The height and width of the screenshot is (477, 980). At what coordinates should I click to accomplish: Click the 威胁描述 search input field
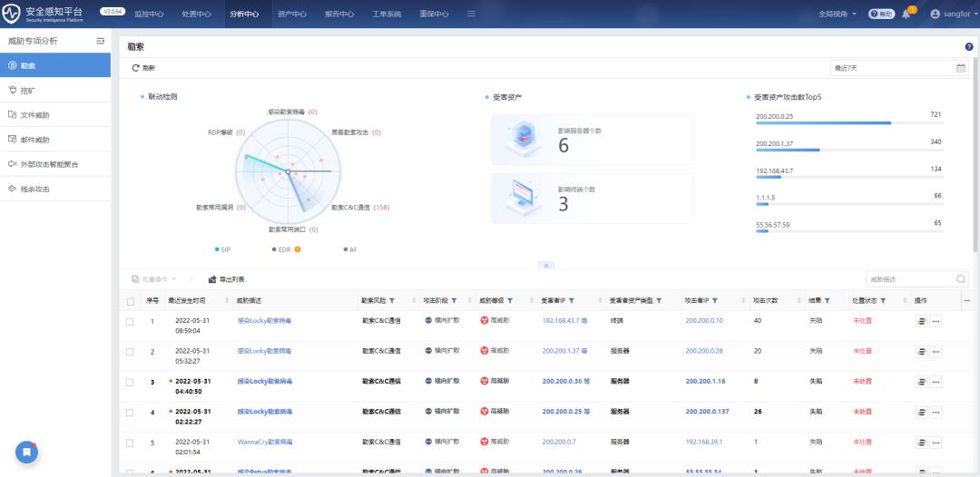(910, 279)
